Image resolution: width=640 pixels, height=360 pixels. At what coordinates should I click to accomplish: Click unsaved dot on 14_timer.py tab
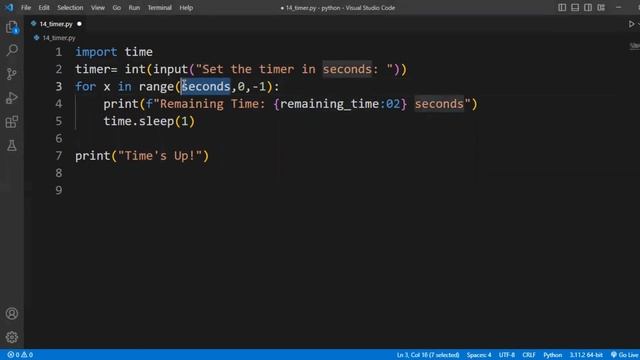tap(79, 24)
